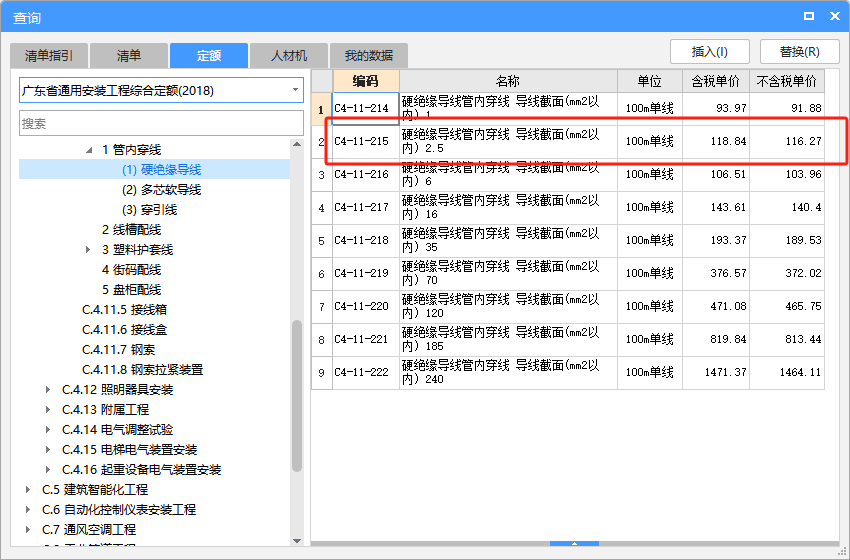
Task: Click the tree vertical scrollbar thumb
Action: (x=297, y=396)
